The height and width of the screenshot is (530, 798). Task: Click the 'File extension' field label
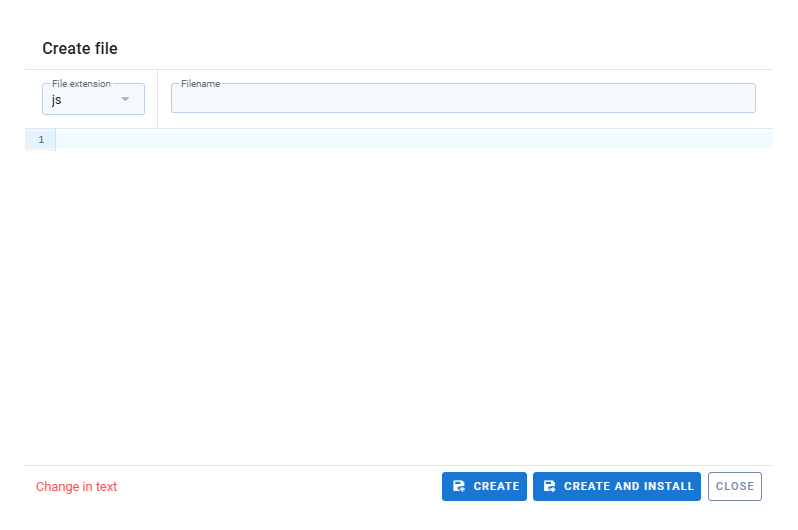tap(81, 84)
